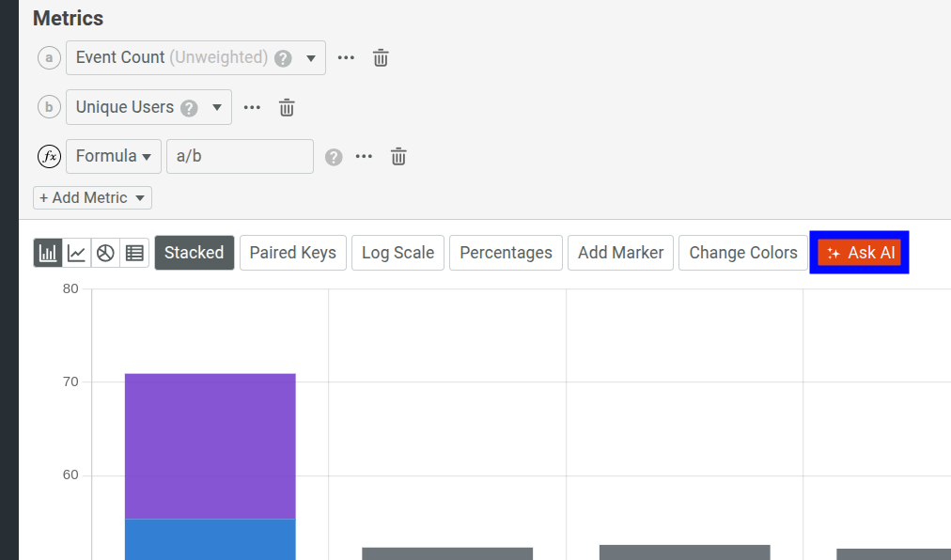Open the Change Colors options
The image size is (951, 560).
(x=742, y=252)
